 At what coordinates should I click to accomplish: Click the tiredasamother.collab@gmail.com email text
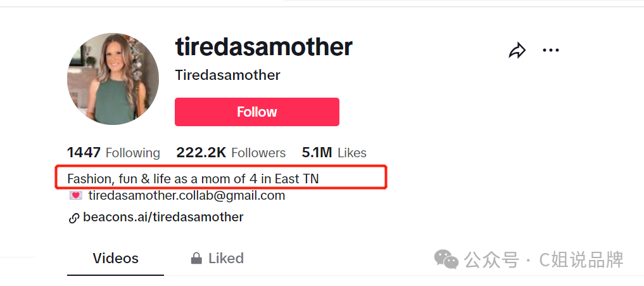point(186,195)
